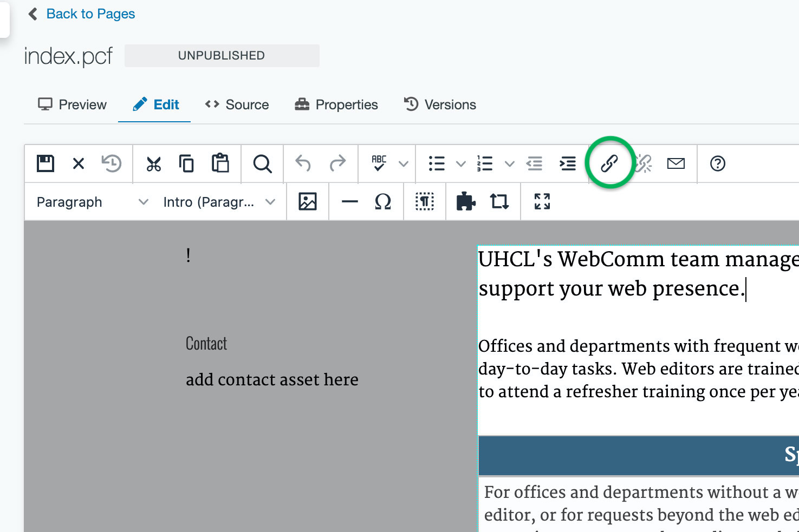Open the Paragraph format dropdown
799x532 pixels.
(89, 201)
